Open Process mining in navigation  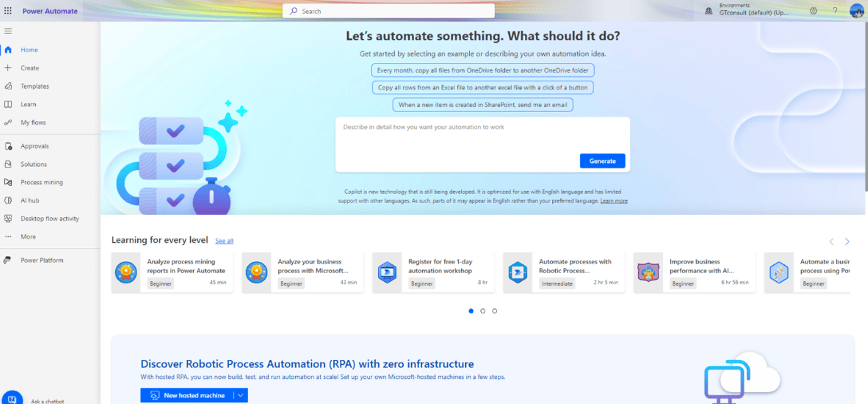tap(42, 182)
